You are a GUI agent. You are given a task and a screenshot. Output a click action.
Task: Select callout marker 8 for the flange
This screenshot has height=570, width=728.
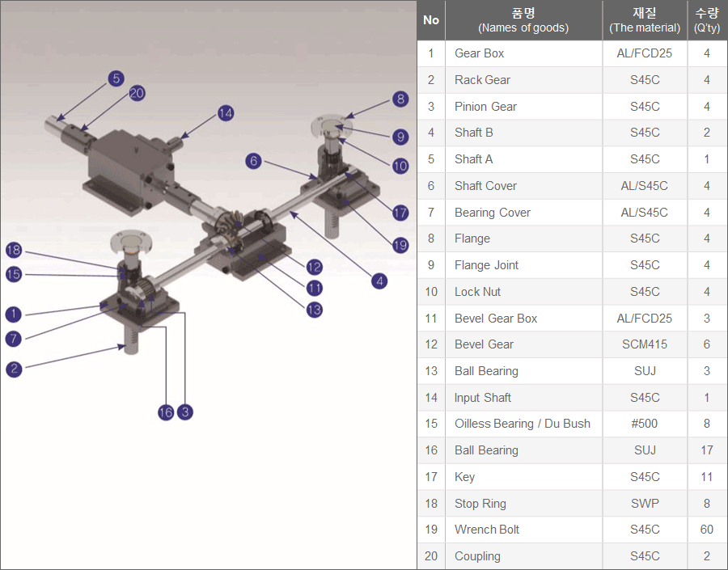click(400, 99)
